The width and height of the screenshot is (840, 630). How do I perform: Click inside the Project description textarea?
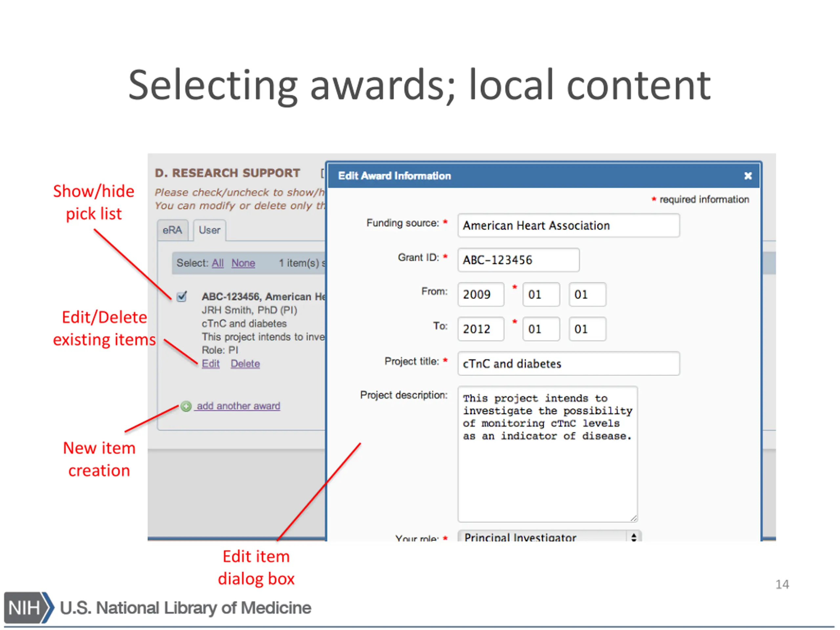pyautogui.click(x=548, y=454)
